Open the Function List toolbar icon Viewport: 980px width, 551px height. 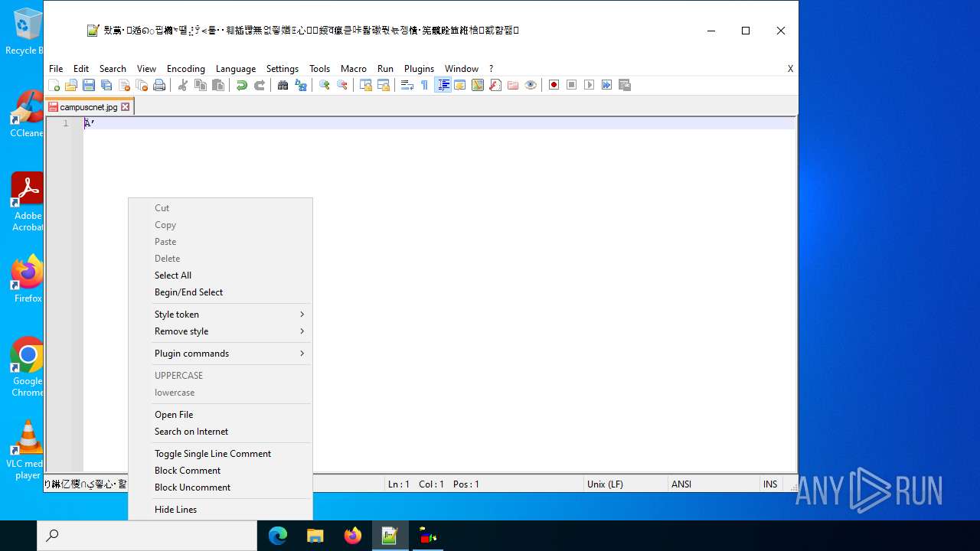[495, 85]
